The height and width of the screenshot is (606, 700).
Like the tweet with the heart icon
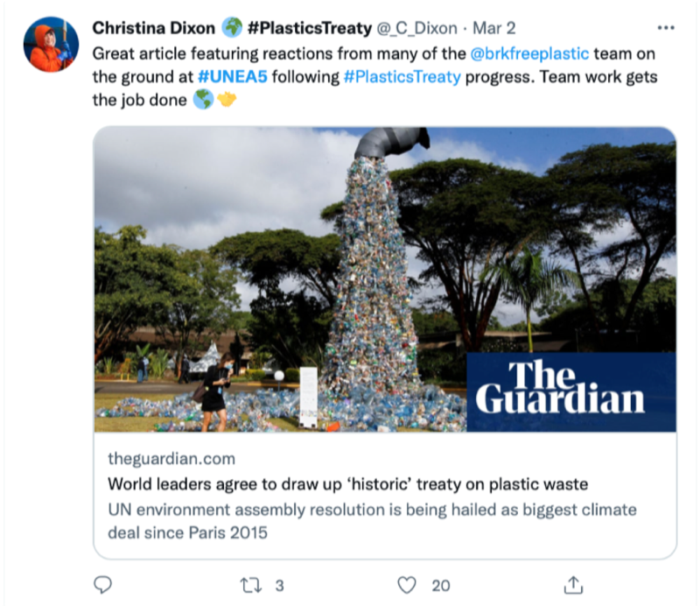406,584
